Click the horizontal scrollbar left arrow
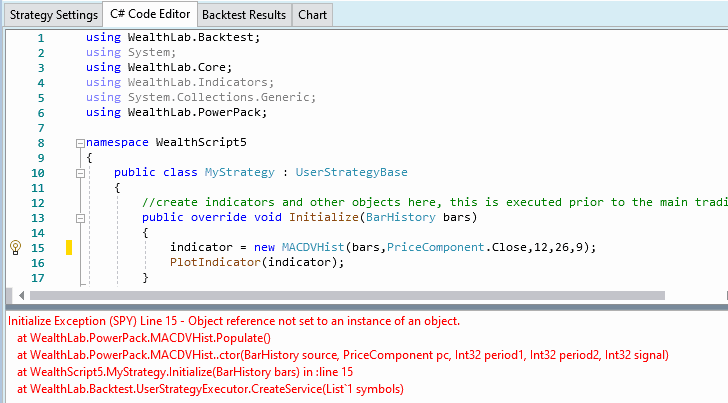The height and width of the screenshot is (403, 728). tap(21, 295)
